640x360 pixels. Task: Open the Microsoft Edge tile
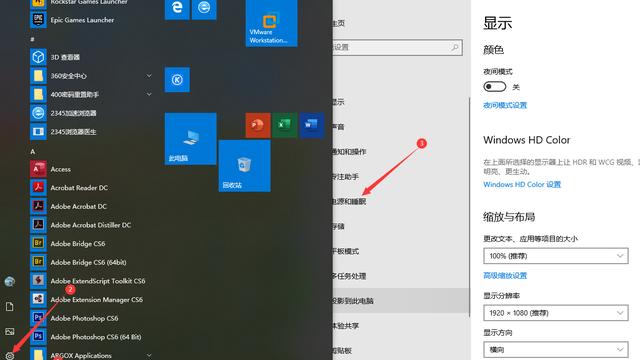pos(177,9)
